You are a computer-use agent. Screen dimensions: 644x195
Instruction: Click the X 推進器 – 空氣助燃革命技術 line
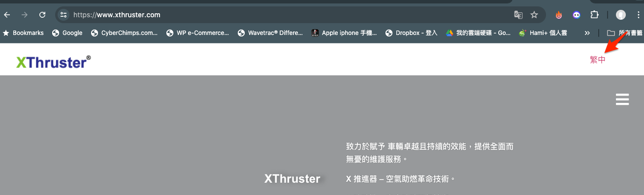click(401, 179)
